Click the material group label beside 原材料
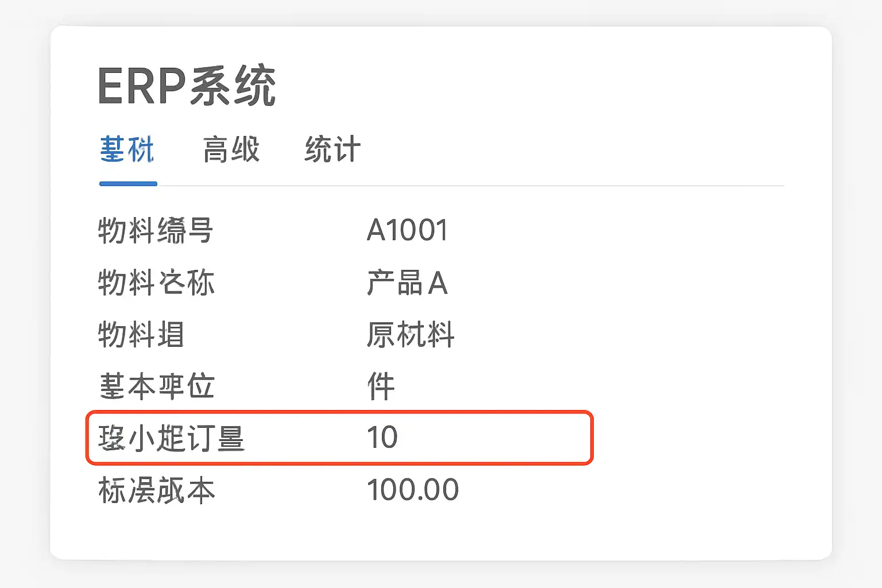882x588 pixels. 141,334
